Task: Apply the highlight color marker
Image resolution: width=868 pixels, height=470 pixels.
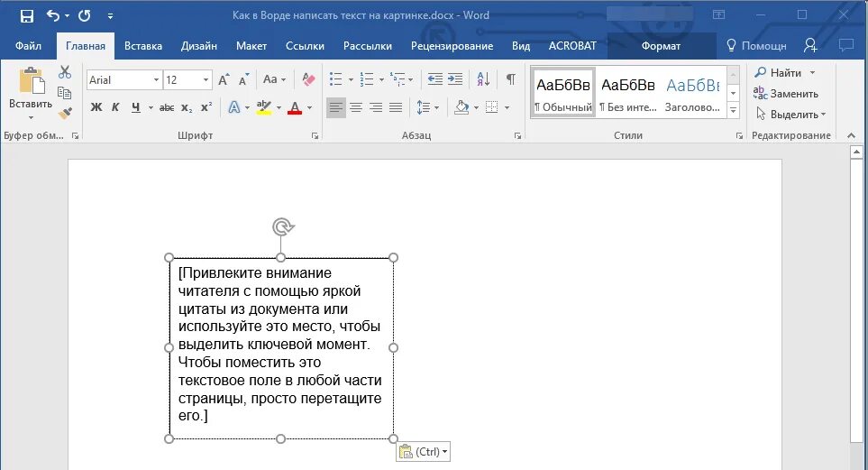Action: [x=264, y=107]
